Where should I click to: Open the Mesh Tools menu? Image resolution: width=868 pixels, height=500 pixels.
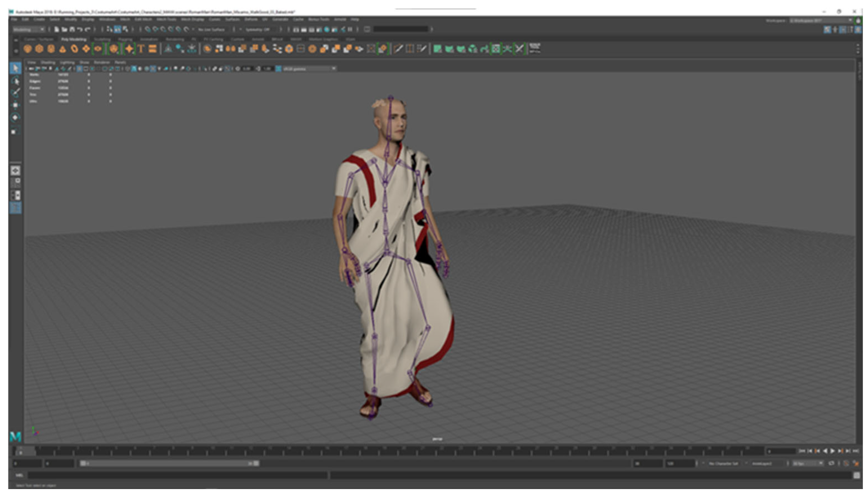coord(166,20)
